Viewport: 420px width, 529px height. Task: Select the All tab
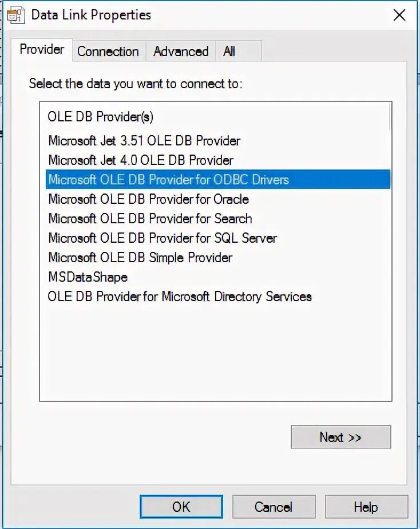[229, 52]
